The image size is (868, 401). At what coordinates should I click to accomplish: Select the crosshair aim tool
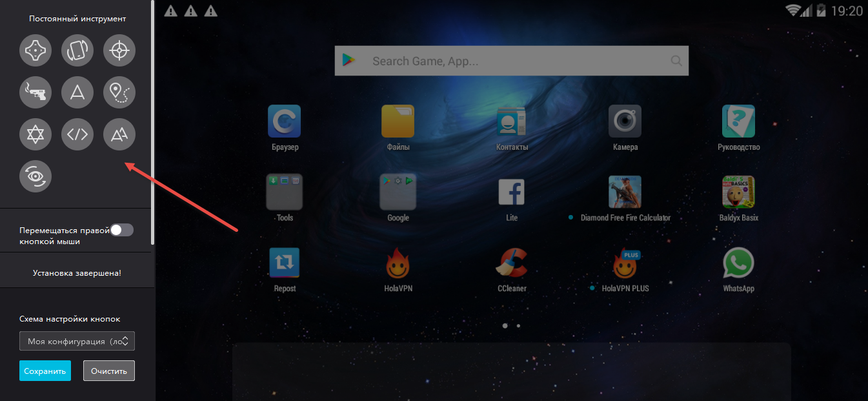click(119, 50)
